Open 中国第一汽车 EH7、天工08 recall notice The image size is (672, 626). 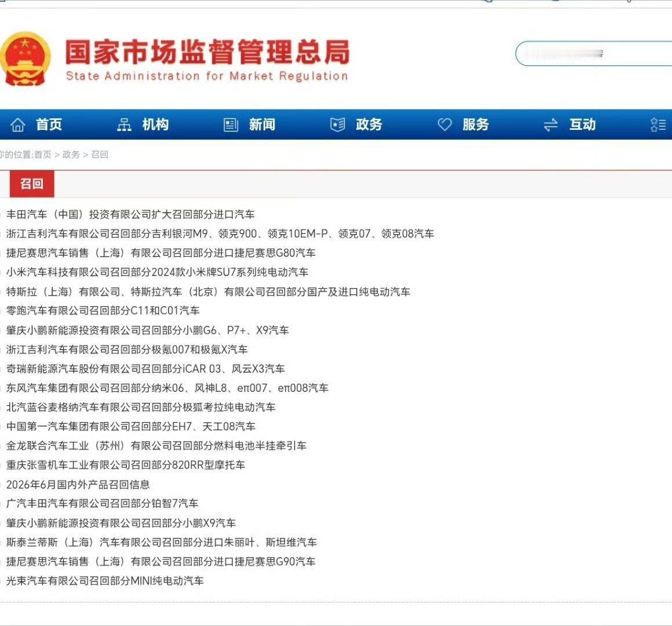point(131,426)
